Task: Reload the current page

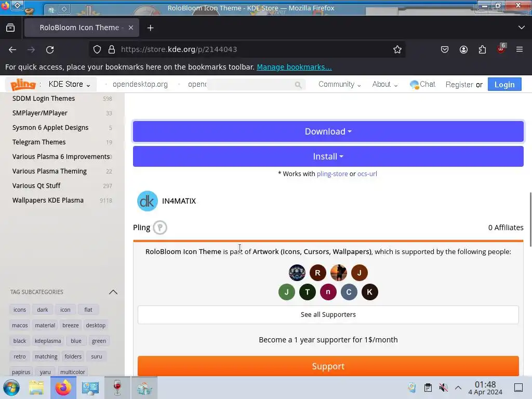Action: (50, 49)
